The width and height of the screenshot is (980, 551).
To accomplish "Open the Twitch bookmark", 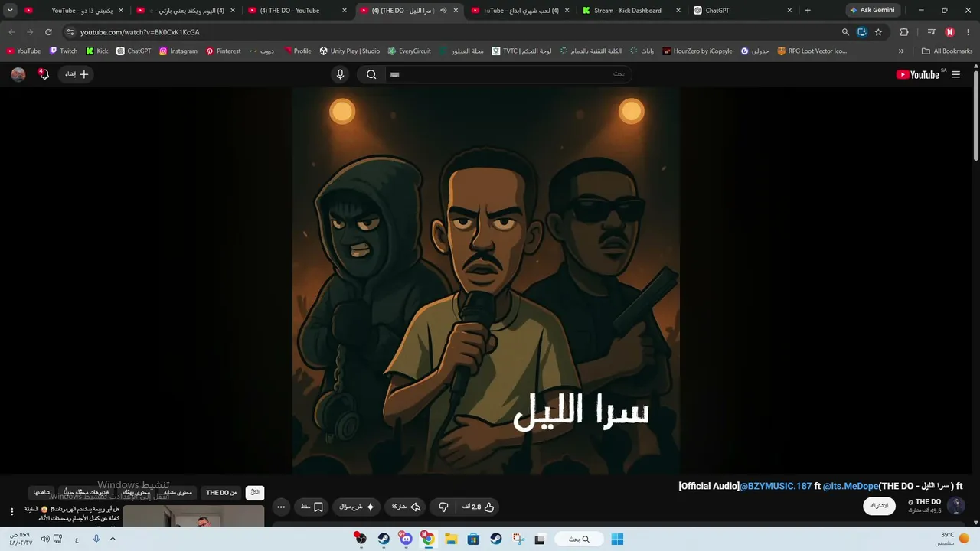I will tap(64, 51).
